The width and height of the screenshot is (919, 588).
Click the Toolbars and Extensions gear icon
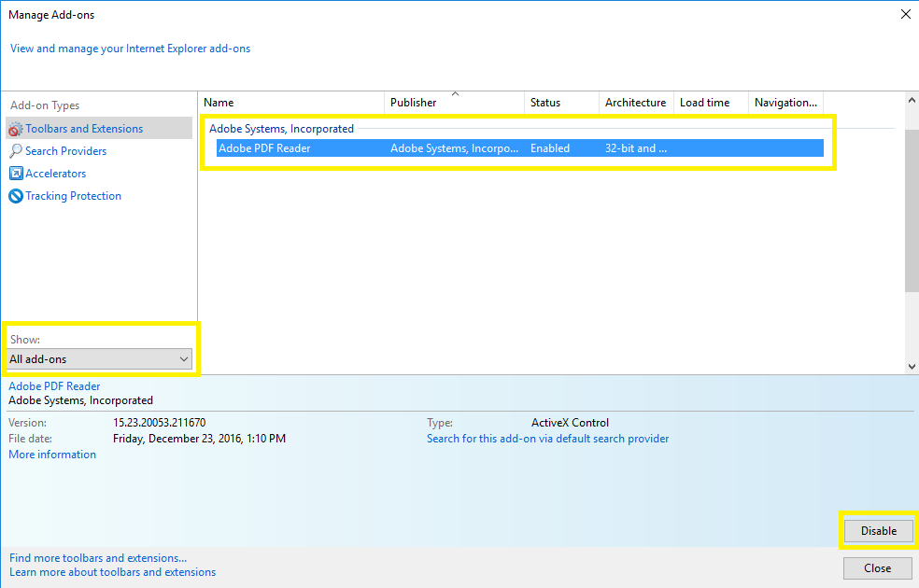[x=16, y=129]
